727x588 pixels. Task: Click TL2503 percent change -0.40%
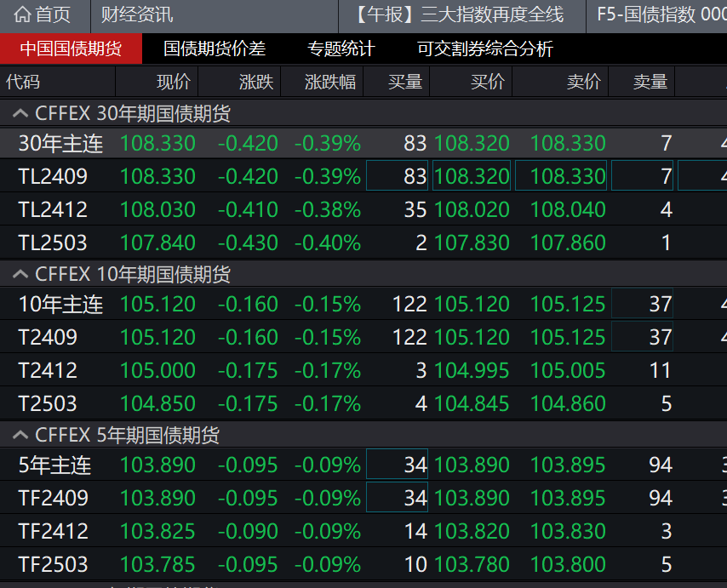point(328,243)
